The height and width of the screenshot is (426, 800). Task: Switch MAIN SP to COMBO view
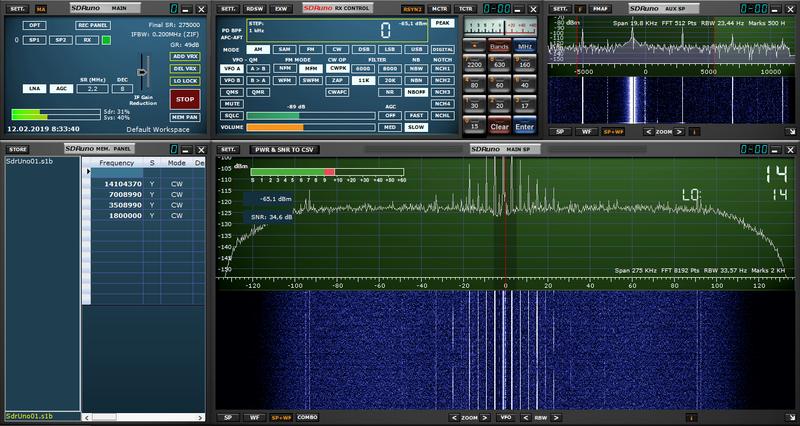coord(307,417)
